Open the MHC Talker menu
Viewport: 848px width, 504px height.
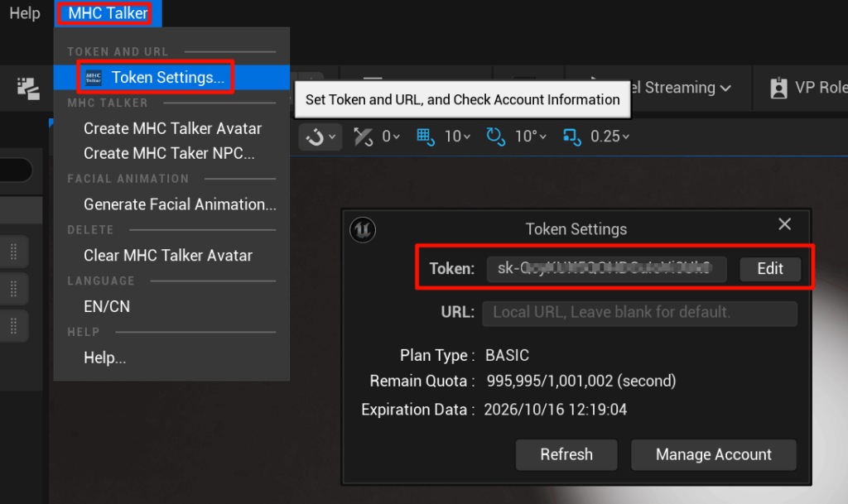[108, 13]
